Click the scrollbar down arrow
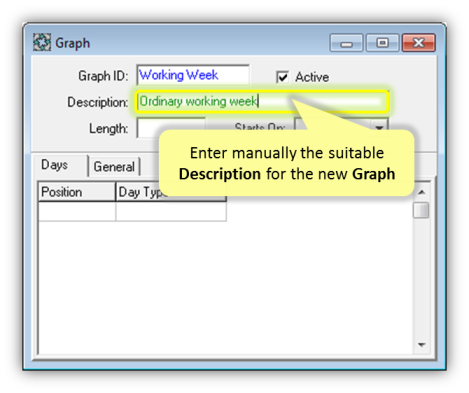469x393 pixels. (422, 345)
